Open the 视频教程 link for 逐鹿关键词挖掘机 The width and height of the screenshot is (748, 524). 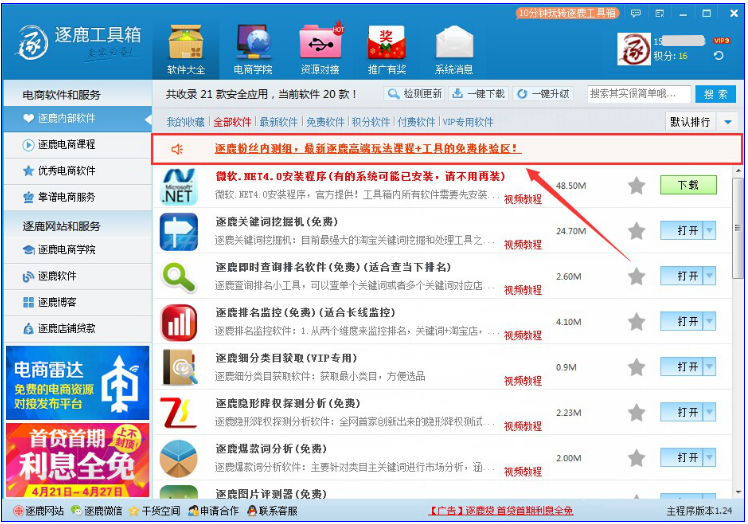click(523, 245)
